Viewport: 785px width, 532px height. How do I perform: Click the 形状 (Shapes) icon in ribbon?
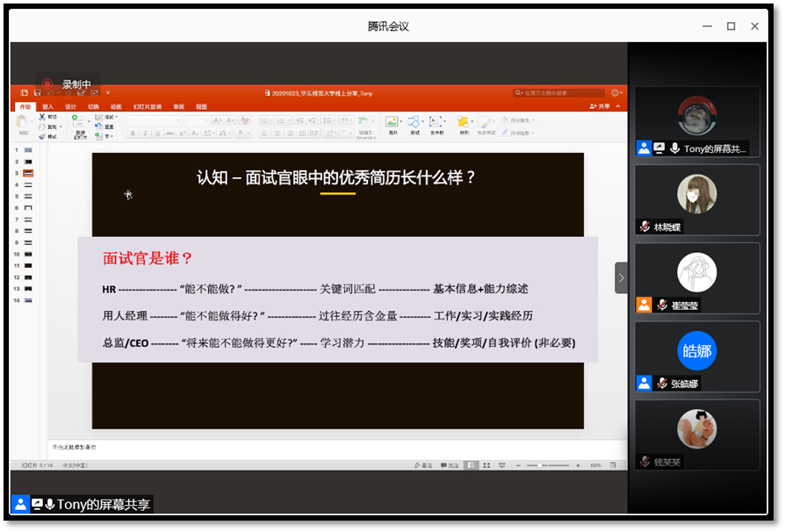(413, 122)
